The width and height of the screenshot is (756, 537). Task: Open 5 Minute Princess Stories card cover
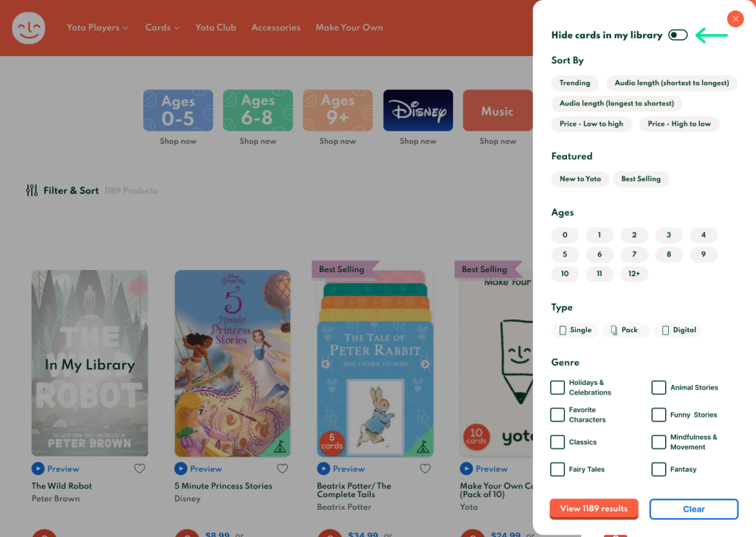233,363
